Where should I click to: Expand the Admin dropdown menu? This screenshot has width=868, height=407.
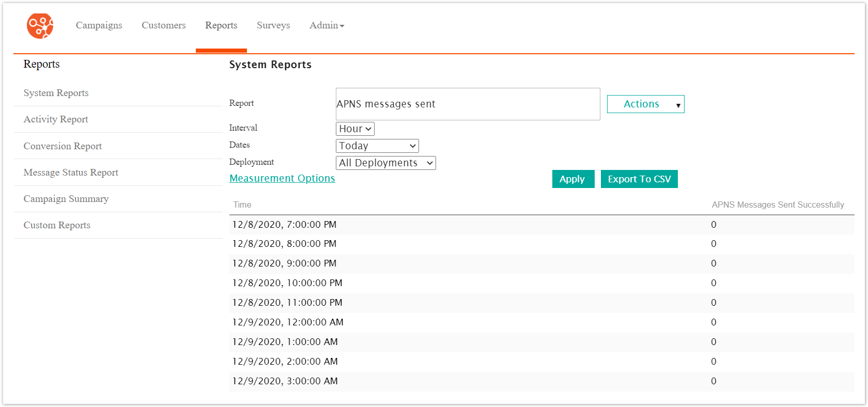(x=327, y=25)
